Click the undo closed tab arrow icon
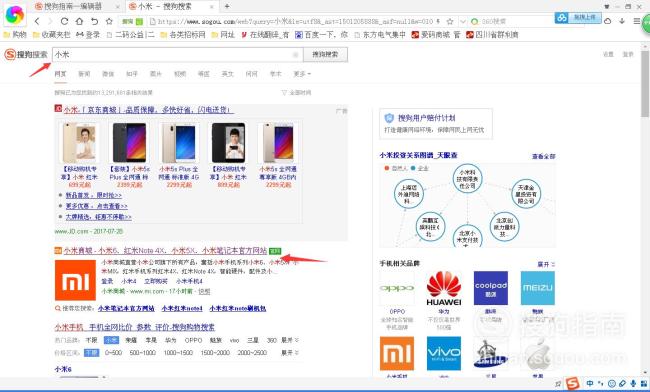This screenshot has height=392, width=650. click(95, 21)
